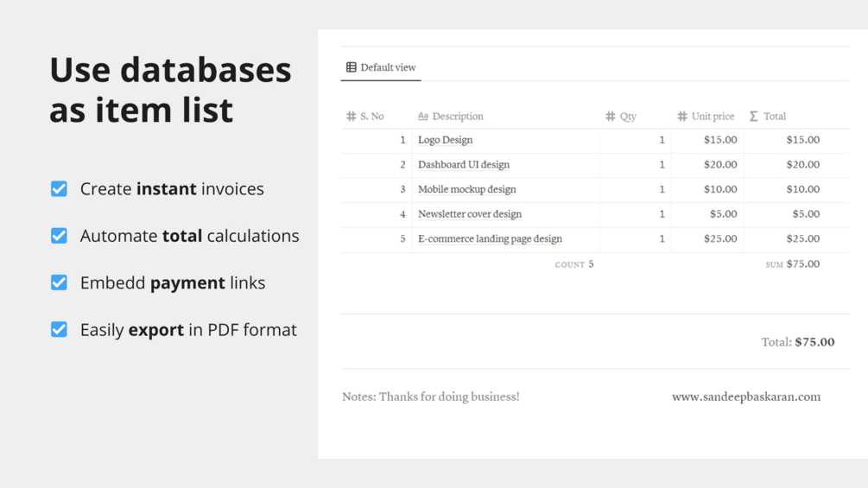Visit www.sandeepbaskaran.com link
This screenshot has height=488, width=868.
coord(746,397)
